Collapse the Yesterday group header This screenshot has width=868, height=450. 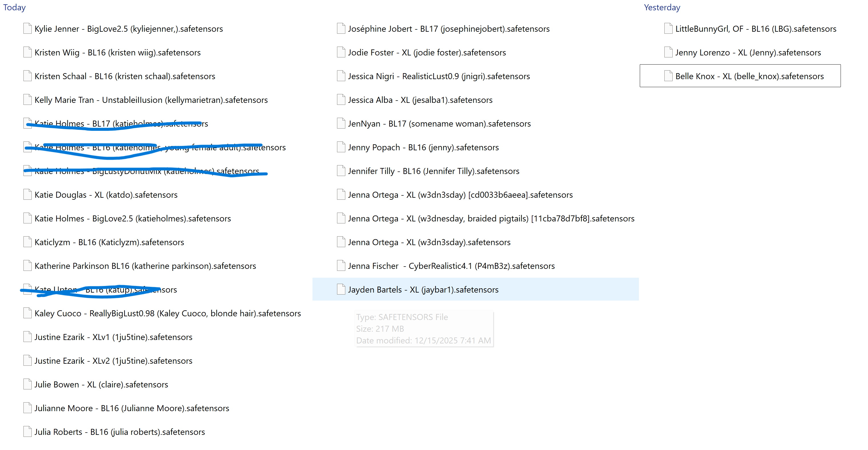coord(662,7)
